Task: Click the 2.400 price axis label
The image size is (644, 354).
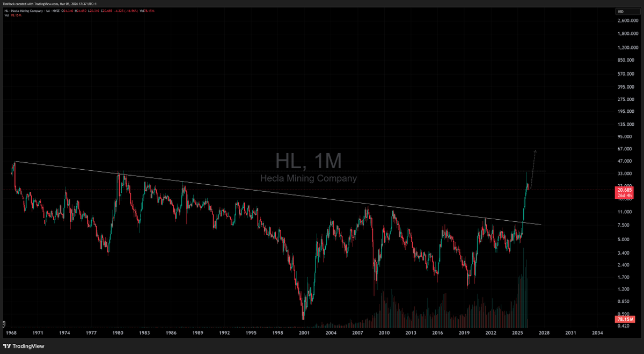Action: point(624,265)
